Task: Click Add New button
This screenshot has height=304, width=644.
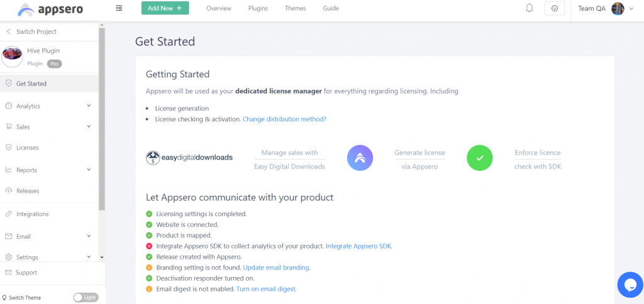Action: point(165,8)
